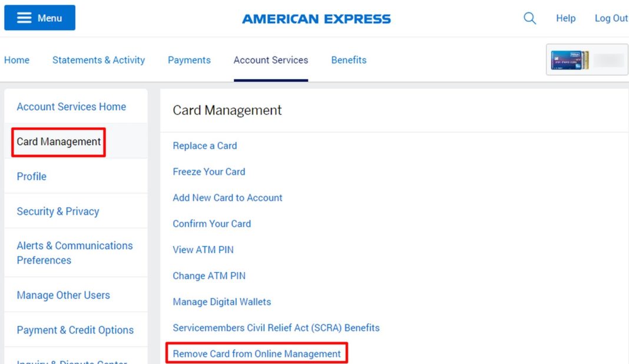Select Card Management in the sidebar

[57, 141]
